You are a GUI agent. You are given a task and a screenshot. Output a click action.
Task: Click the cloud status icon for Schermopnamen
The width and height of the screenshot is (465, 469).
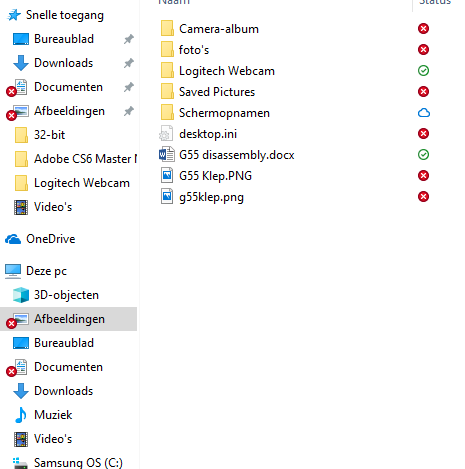pos(424,113)
